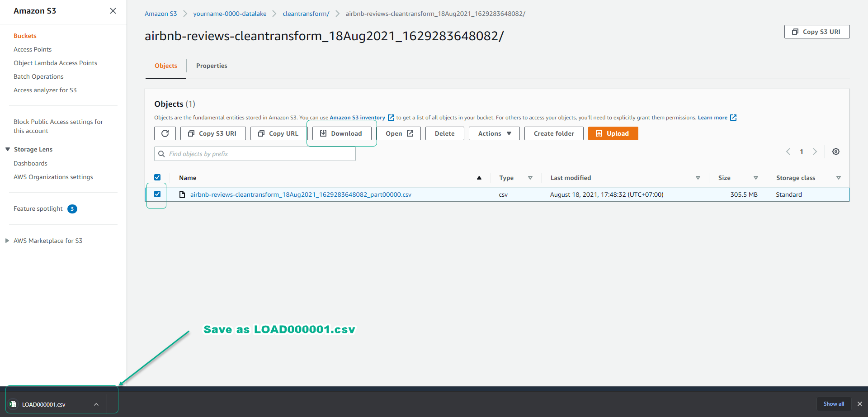The image size is (868, 417).
Task: Click the 305.5 MB size cell
Action: (744, 194)
